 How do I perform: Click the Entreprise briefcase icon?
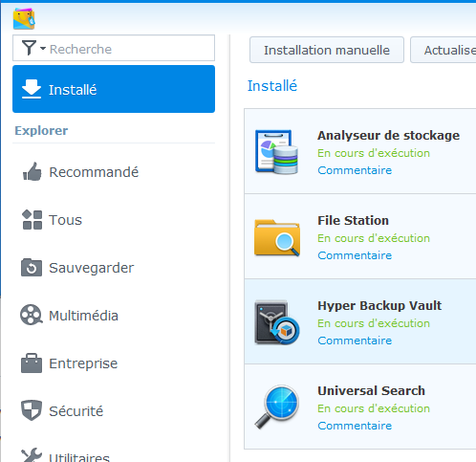click(x=32, y=363)
